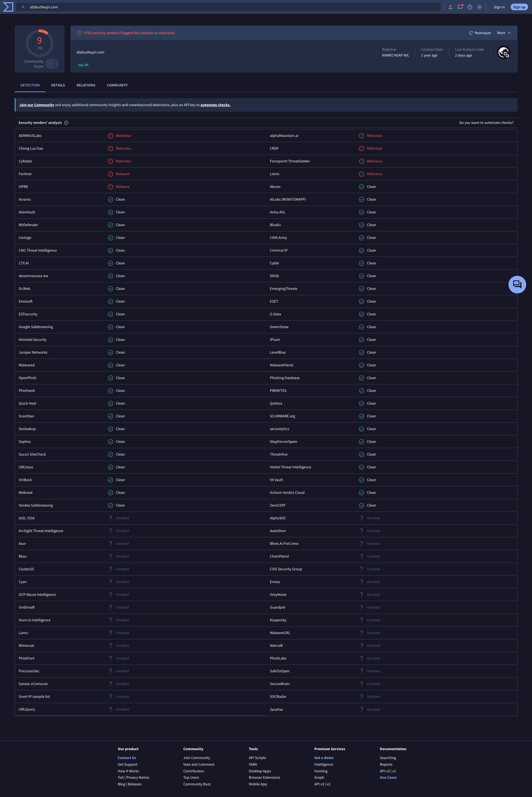Click the malware alert icon for Fortinet
Image resolution: width=532 pixels, height=797 pixels.
(110, 174)
